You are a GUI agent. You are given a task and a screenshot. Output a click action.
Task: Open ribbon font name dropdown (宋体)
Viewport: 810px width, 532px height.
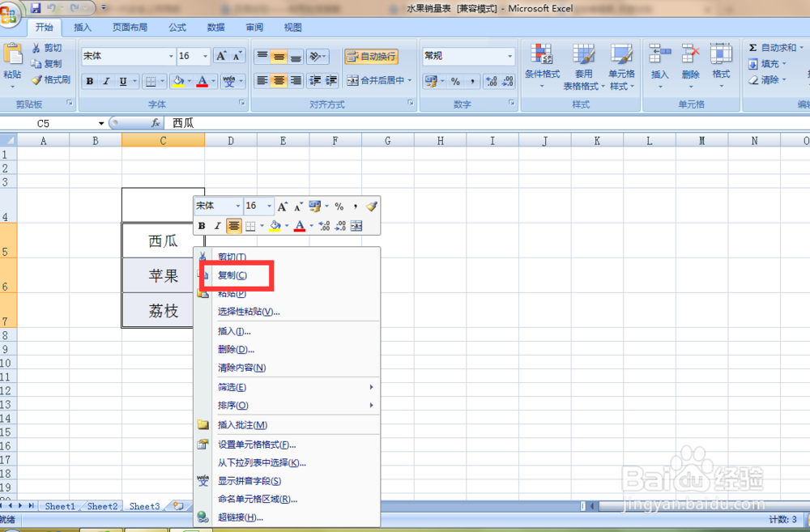click(171, 56)
